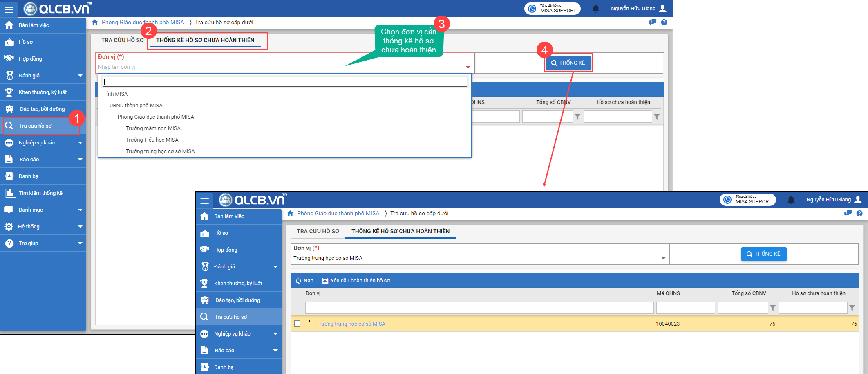The width and height of the screenshot is (868, 374).
Task: Click the home icon in top breadcrumb
Action: tap(95, 22)
